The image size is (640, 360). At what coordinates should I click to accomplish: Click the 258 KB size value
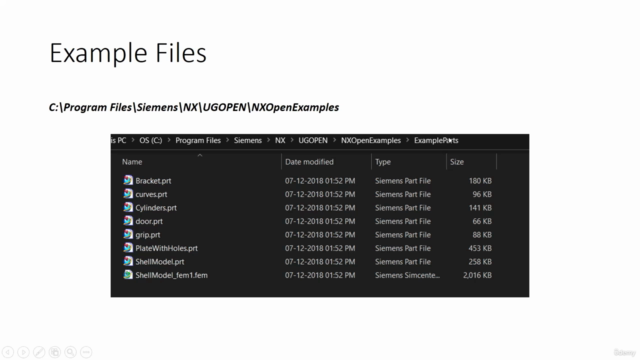480,262
